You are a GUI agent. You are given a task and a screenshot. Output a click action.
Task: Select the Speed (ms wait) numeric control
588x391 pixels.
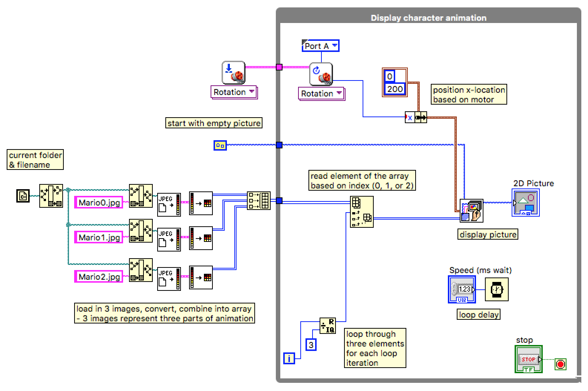(x=462, y=289)
